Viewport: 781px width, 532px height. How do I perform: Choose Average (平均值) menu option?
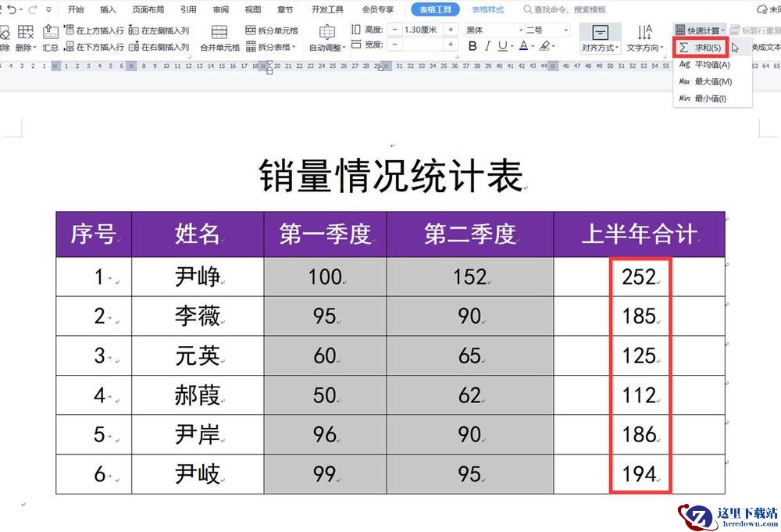tap(704, 65)
